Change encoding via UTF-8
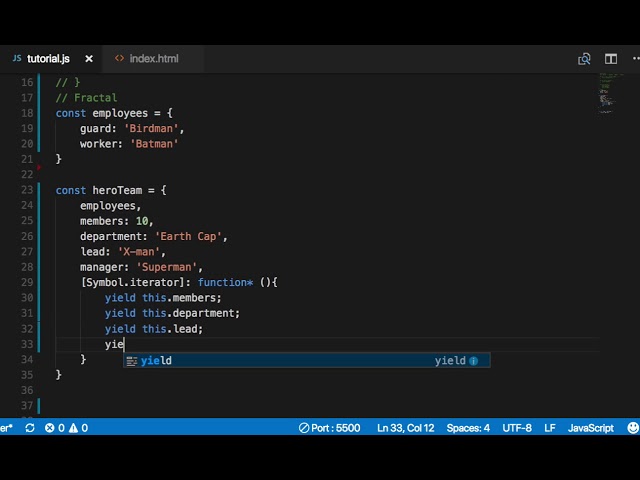The height and width of the screenshot is (480, 640). coord(517,428)
